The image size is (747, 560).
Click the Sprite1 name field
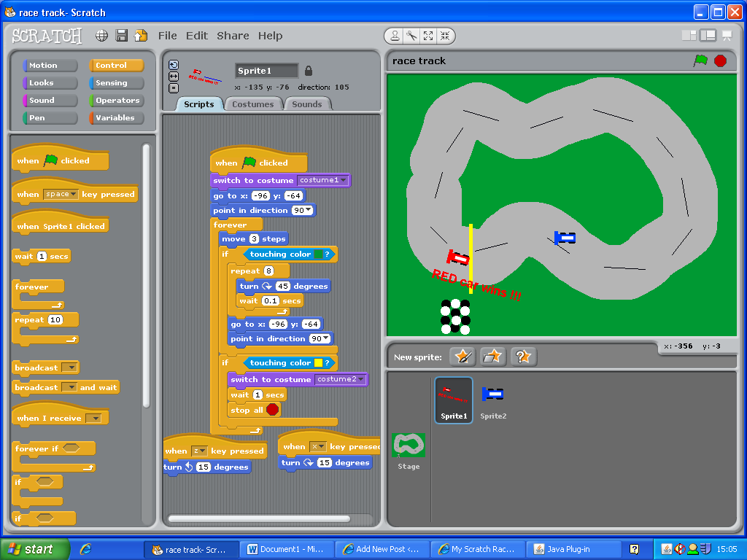click(x=267, y=71)
